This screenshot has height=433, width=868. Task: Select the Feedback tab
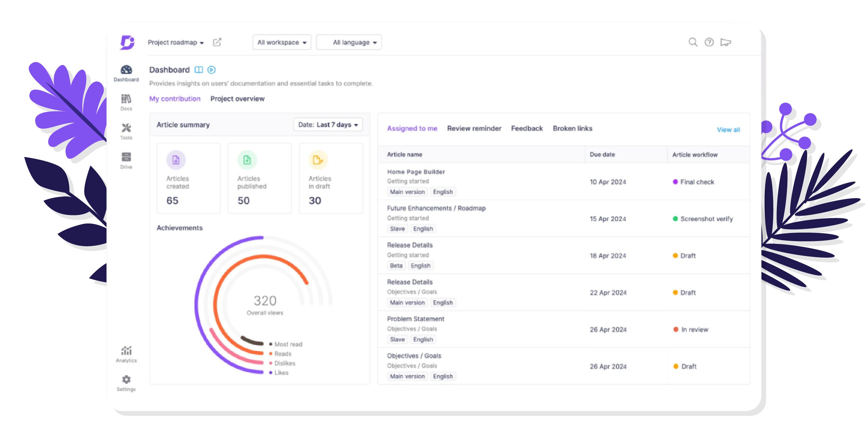pyautogui.click(x=527, y=128)
